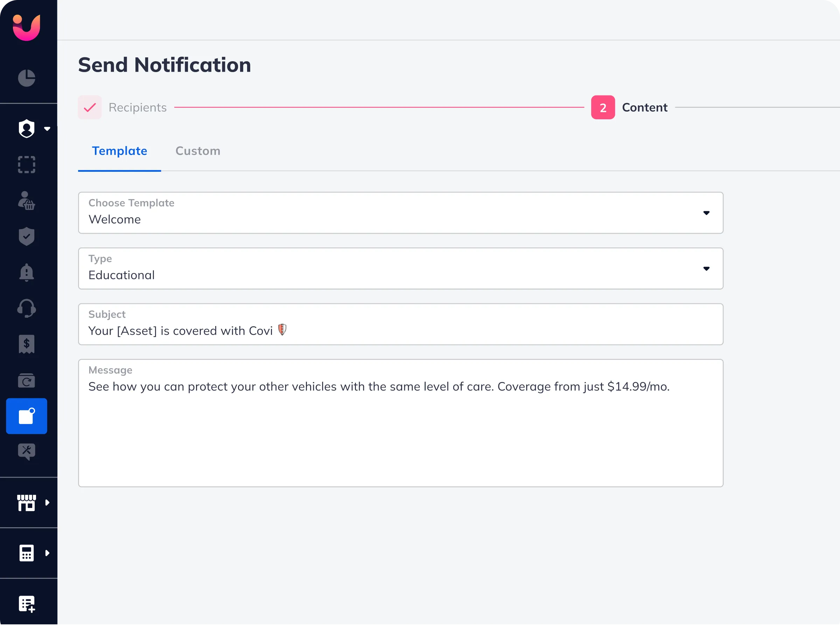Select the Template tab
The image size is (840, 637).
pos(119,151)
